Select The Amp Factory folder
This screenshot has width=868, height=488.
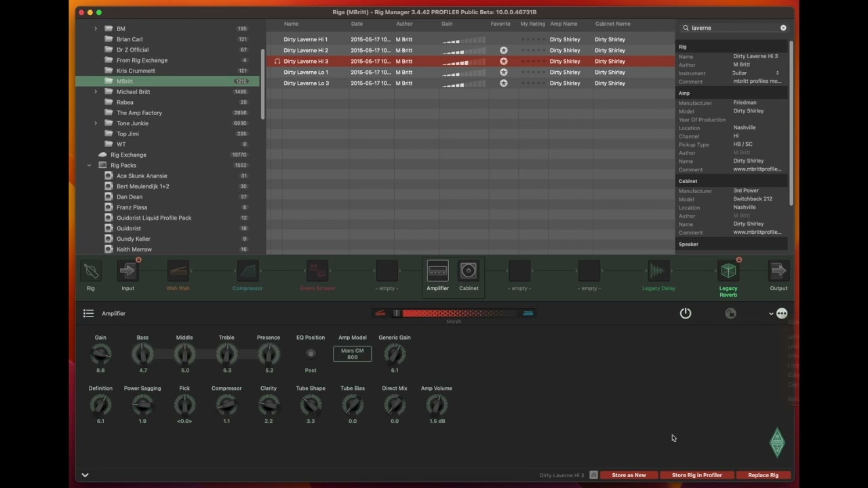tap(139, 113)
